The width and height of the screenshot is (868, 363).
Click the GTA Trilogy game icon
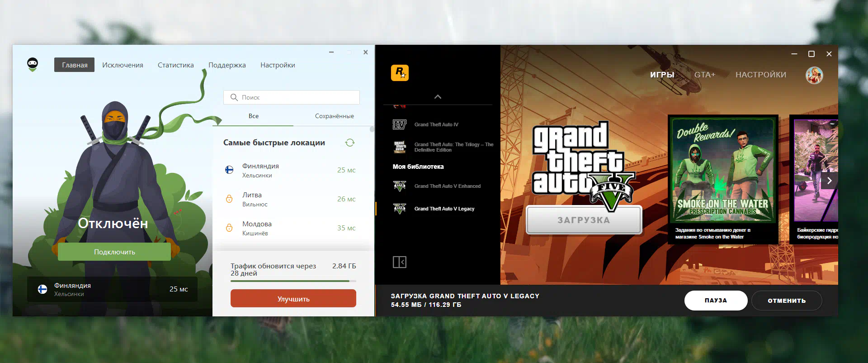[400, 147]
